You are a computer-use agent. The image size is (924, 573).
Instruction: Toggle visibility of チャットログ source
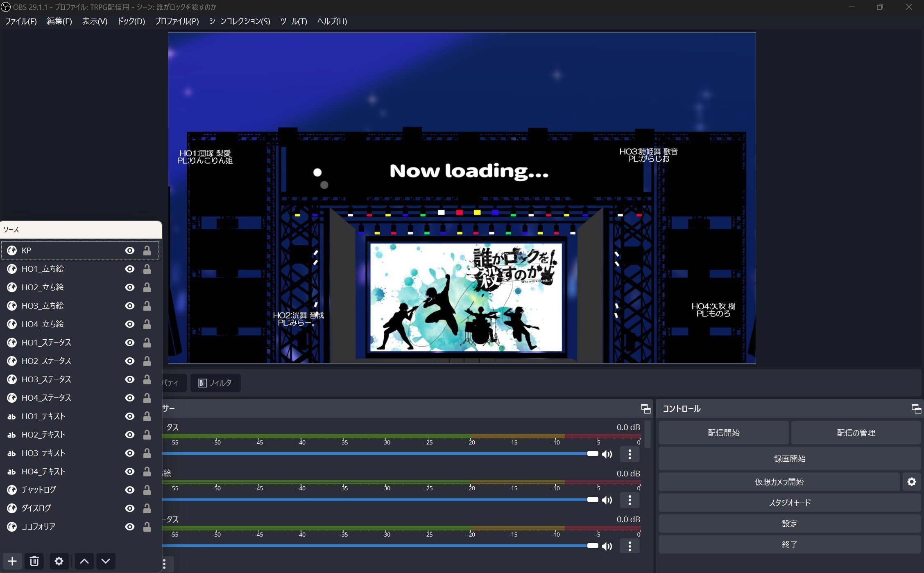coord(130,490)
